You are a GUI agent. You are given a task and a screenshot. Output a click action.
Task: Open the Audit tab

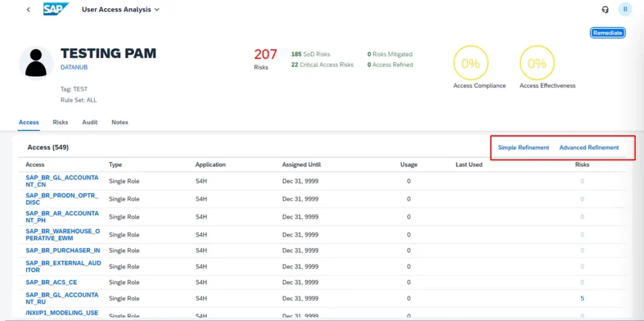pyautogui.click(x=90, y=122)
